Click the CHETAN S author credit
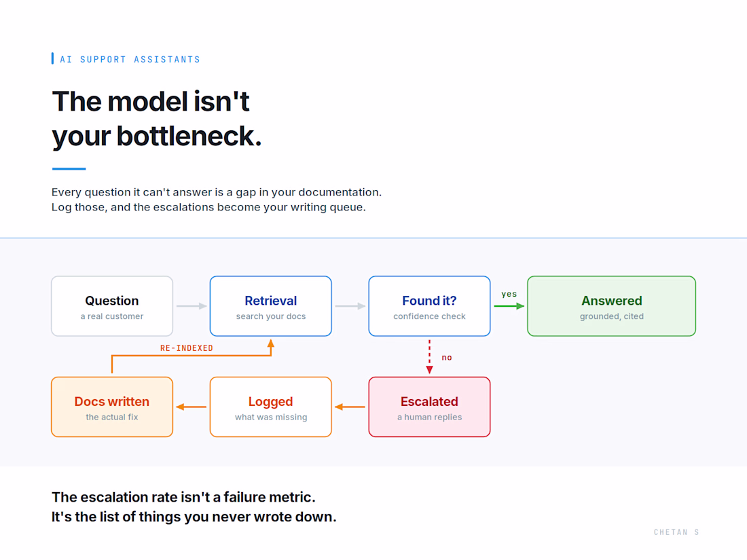The image size is (747, 560). (x=676, y=532)
